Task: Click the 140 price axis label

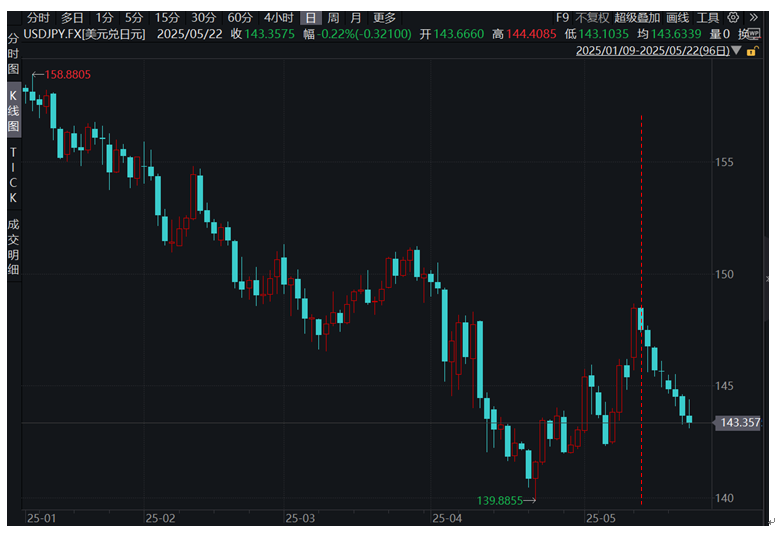Action: pyautogui.click(x=725, y=498)
